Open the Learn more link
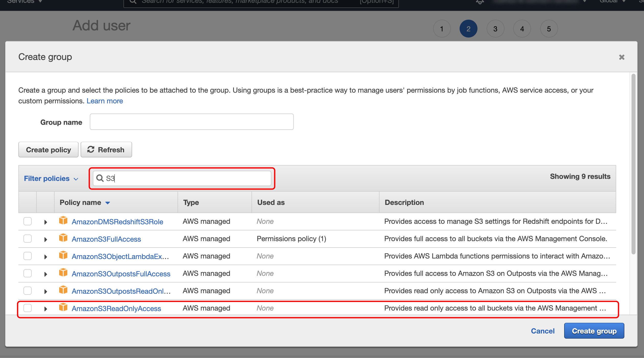 coord(105,101)
